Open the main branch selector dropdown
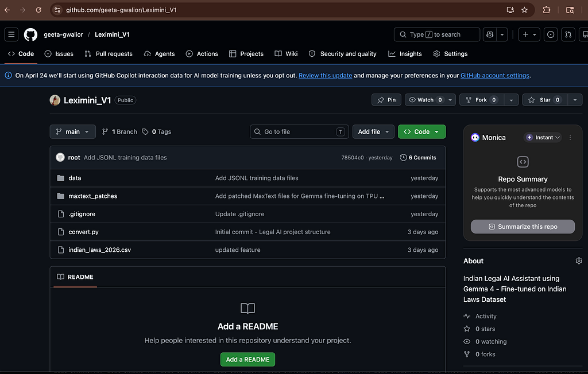Screen dimensions: 588x374 [x=73, y=132]
